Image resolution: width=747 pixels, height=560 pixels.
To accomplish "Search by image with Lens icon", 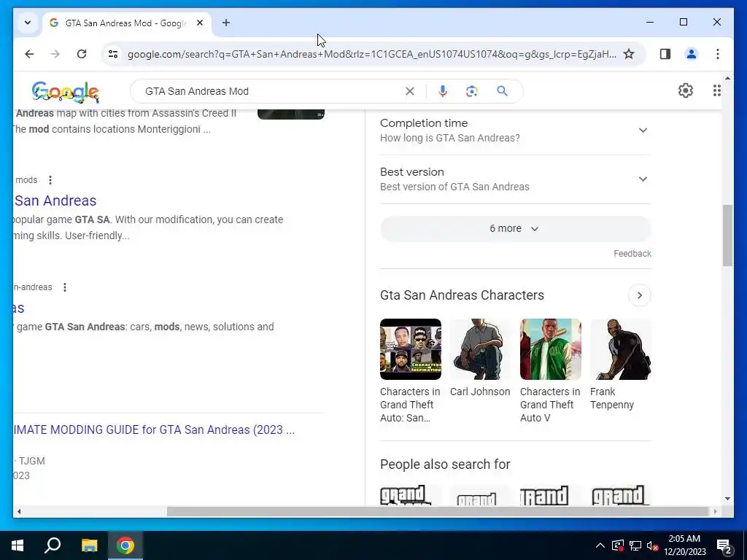I will click(472, 91).
